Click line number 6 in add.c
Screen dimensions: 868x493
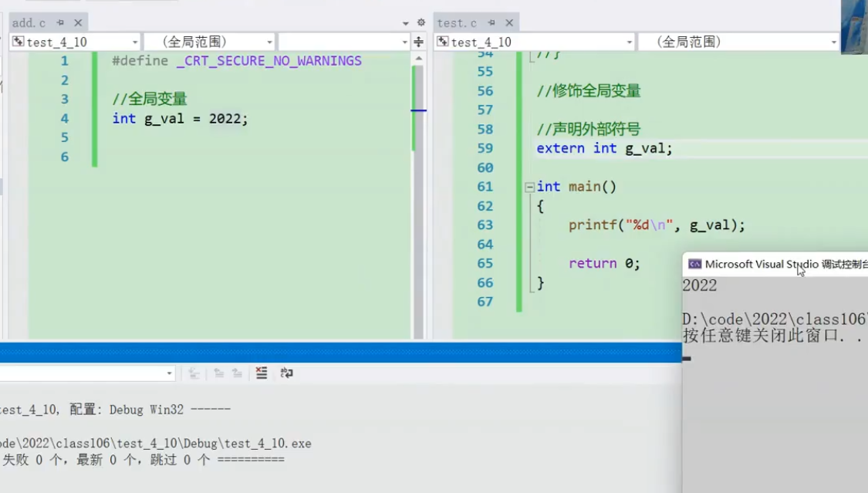(65, 157)
